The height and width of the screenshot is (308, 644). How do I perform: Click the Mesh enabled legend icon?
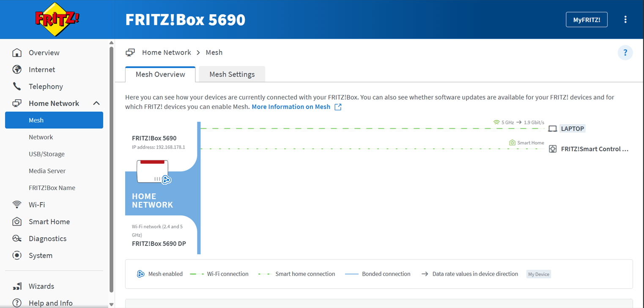[141, 274]
